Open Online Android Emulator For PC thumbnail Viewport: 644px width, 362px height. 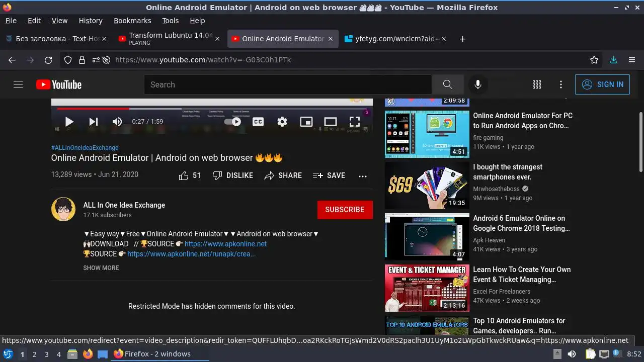point(427,134)
